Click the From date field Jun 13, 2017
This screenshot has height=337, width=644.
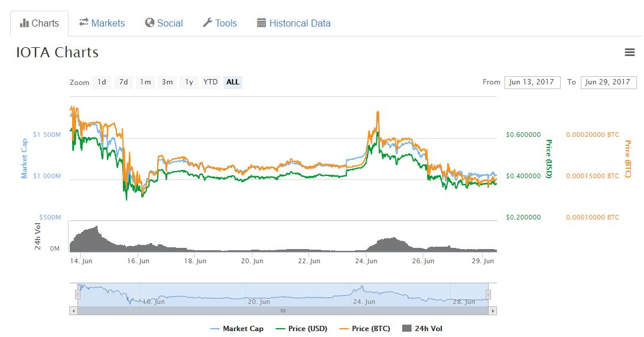click(x=532, y=82)
